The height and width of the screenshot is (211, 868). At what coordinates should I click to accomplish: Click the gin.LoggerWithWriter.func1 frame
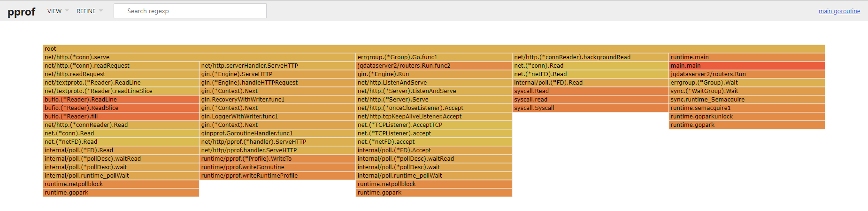point(277,117)
